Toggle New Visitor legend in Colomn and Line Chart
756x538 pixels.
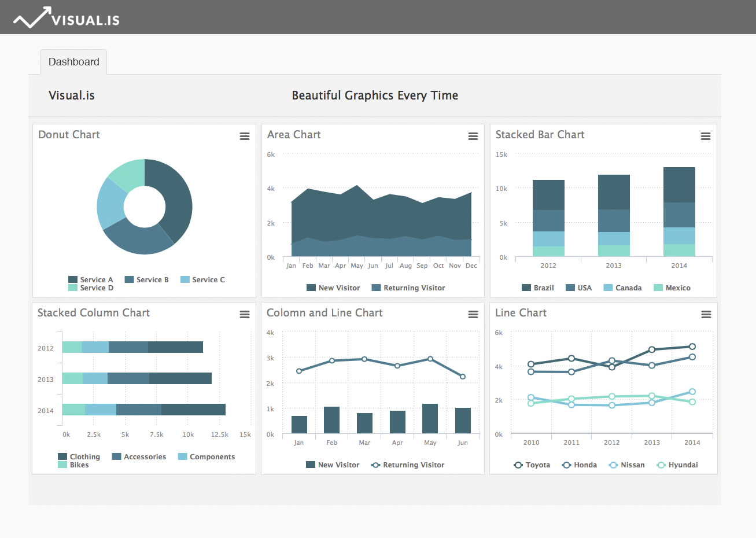[333, 465]
